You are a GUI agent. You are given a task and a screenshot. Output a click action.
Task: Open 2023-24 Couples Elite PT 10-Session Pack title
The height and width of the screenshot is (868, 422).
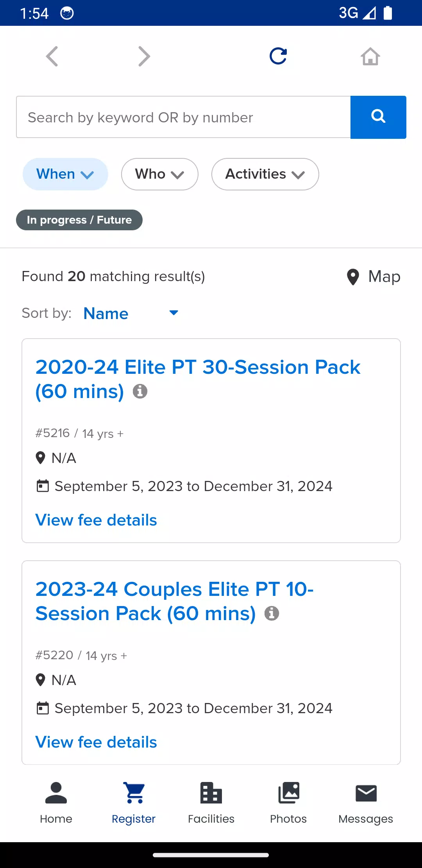(174, 601)
